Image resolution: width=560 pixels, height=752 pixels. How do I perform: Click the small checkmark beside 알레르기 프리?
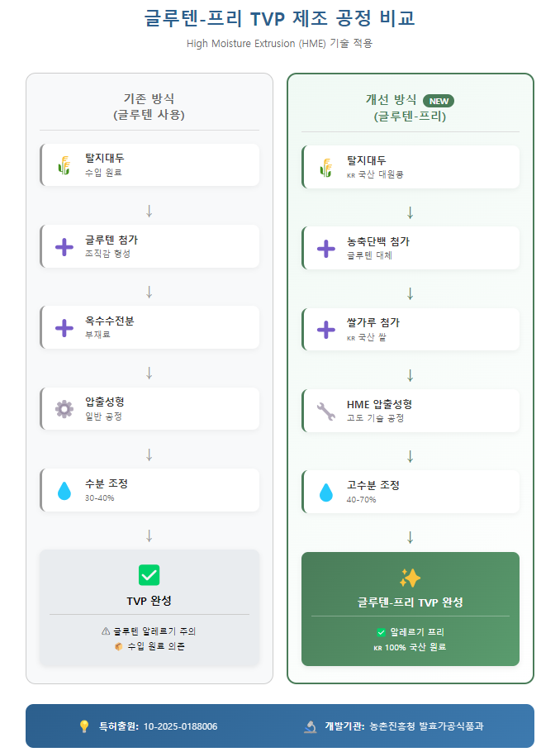point(382,632)
